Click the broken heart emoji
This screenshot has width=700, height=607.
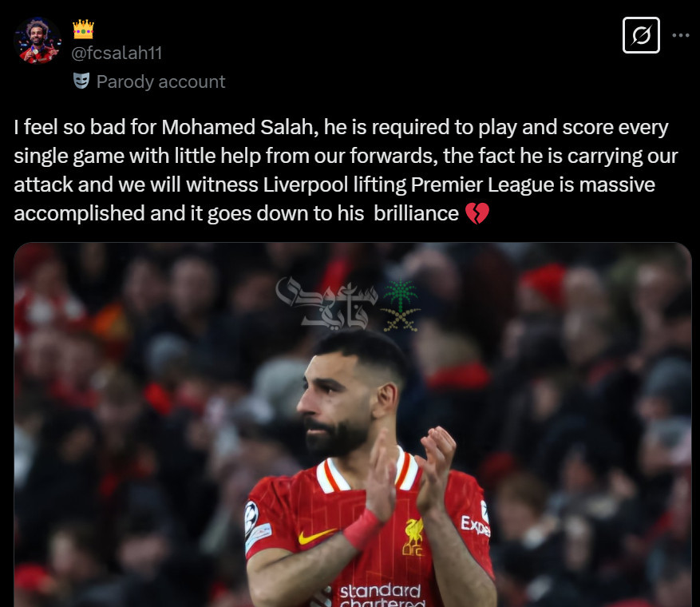(477, 213)
